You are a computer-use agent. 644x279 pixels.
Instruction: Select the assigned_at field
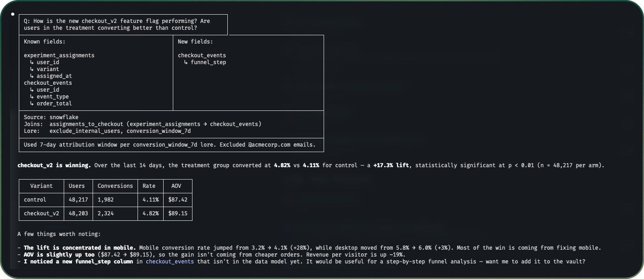coord(54,76)
